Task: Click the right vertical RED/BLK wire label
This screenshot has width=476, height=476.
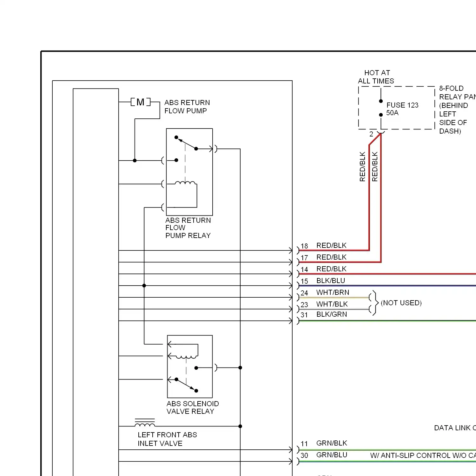Action: [375, 167]
